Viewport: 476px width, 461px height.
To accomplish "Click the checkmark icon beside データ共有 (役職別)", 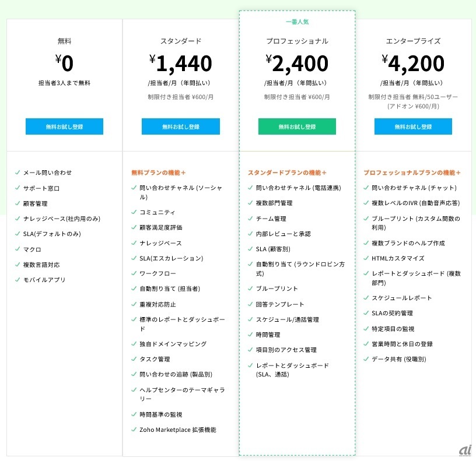I will tap(366, 359).
